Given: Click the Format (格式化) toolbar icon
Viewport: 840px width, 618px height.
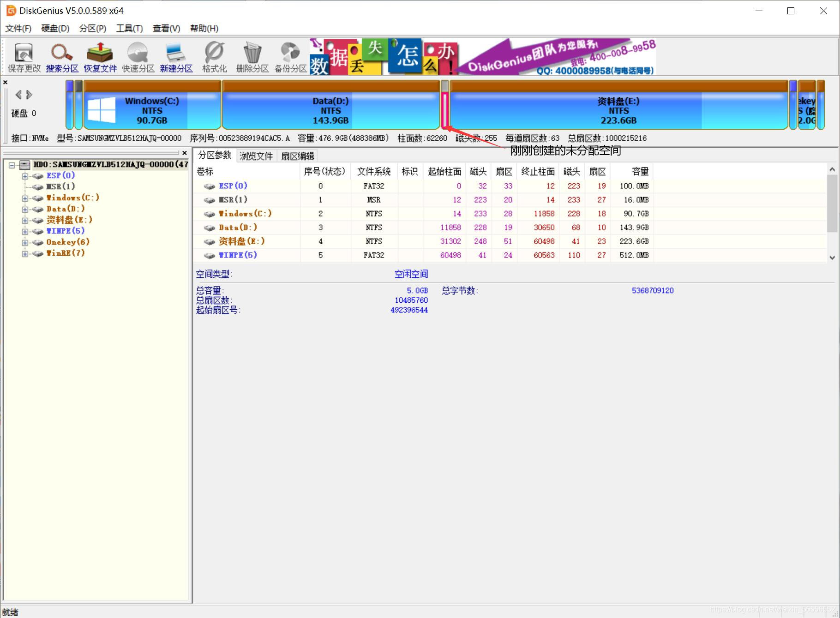Looking at the screenshot, I should pos(214,57).
